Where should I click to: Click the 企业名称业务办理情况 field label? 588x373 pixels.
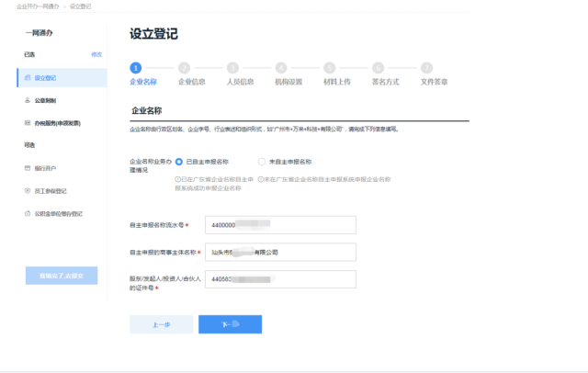151,165
